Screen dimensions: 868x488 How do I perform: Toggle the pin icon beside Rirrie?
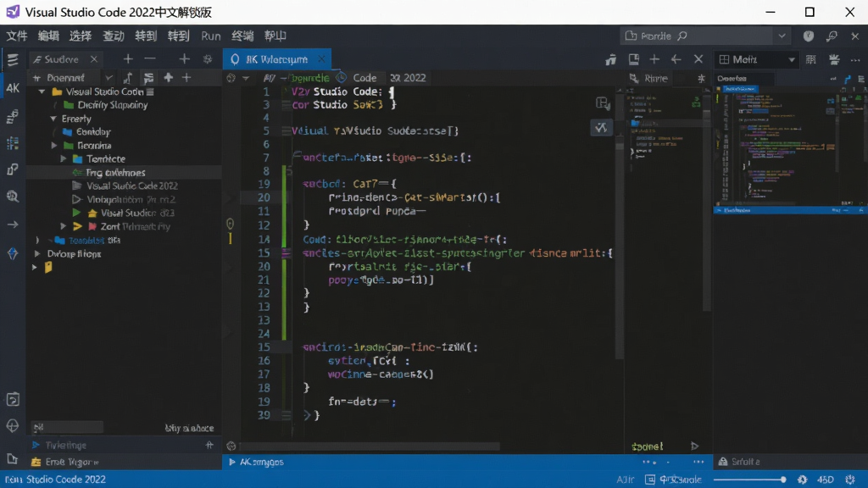[701, 79]
